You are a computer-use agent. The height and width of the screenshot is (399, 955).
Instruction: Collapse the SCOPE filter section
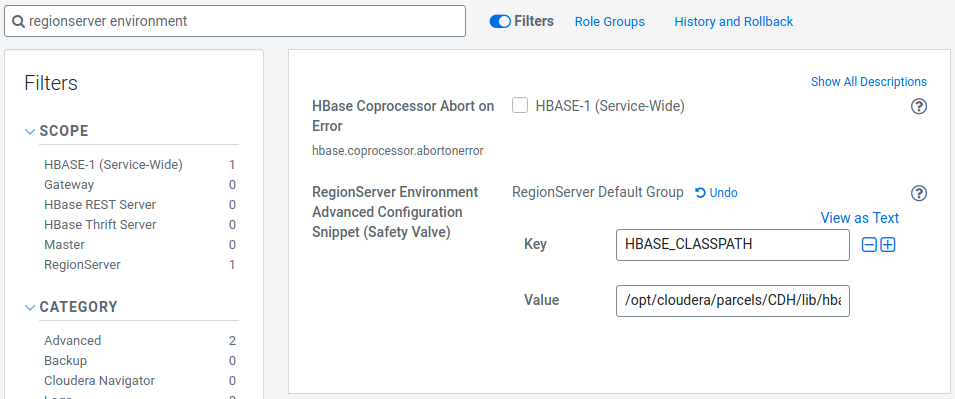click(30, 132)
